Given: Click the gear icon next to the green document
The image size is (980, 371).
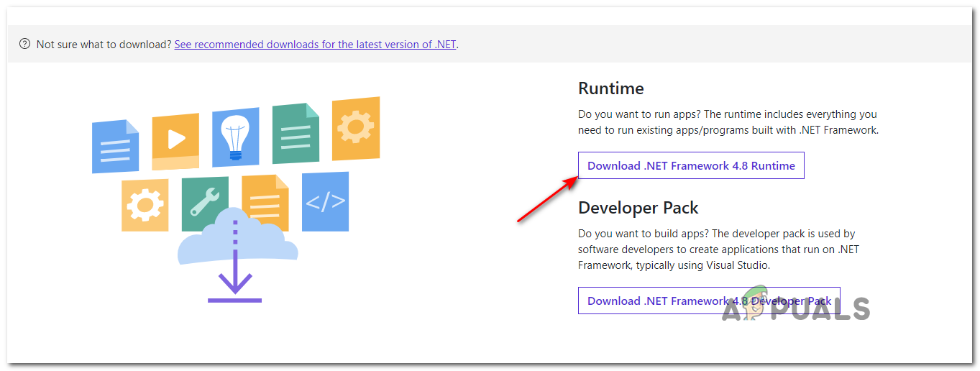Looking at the screenshot, I should pos(355,129).
